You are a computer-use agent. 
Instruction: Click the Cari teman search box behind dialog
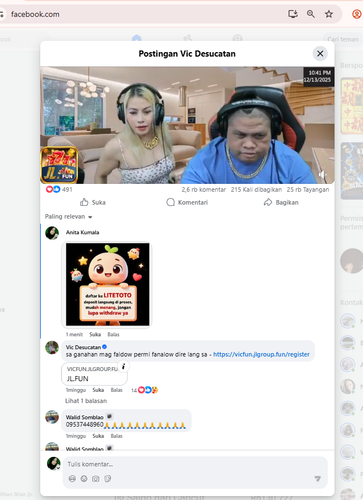click(343, 39)
